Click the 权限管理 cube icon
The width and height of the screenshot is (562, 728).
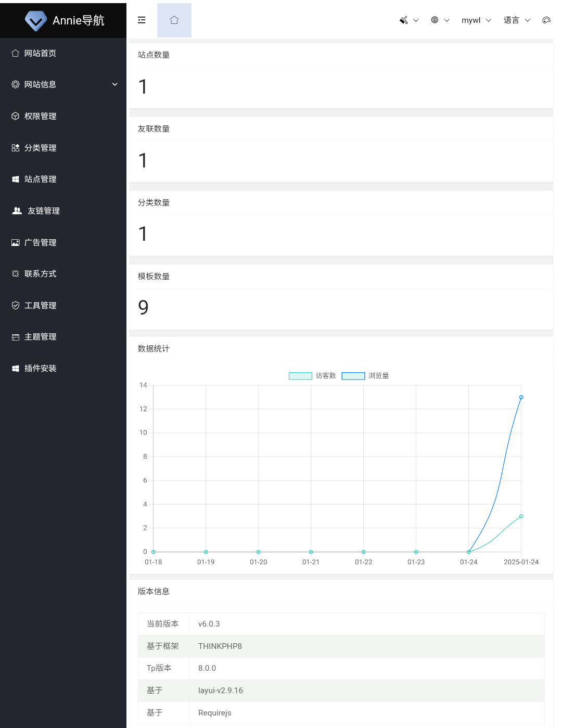click(x=16, y=116)
